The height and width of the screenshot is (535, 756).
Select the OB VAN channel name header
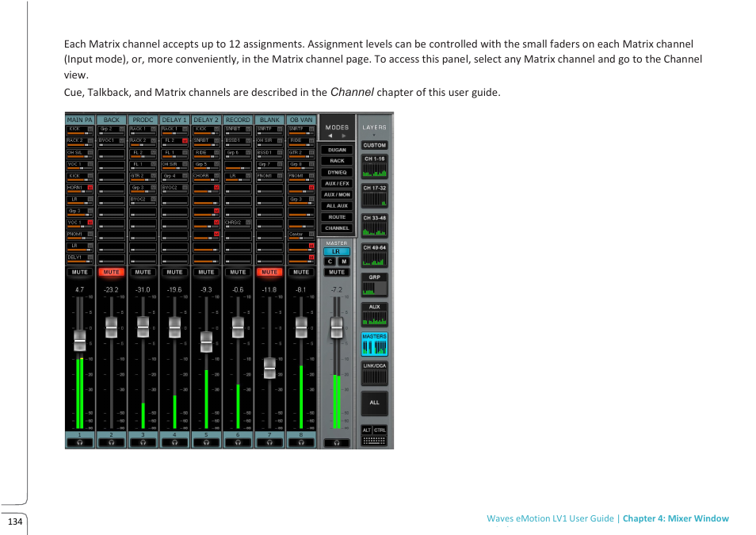[301, 120]
